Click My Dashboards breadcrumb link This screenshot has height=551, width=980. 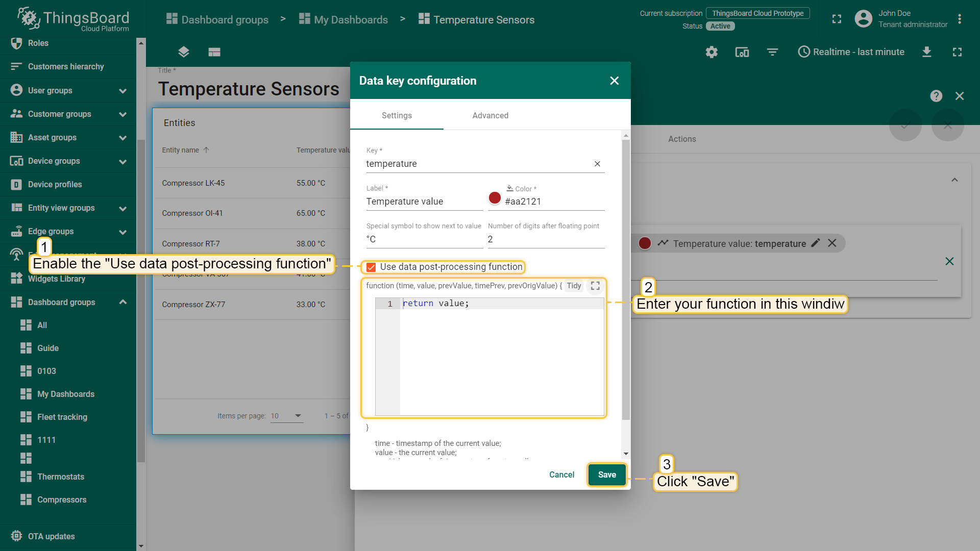click(344, 19)
